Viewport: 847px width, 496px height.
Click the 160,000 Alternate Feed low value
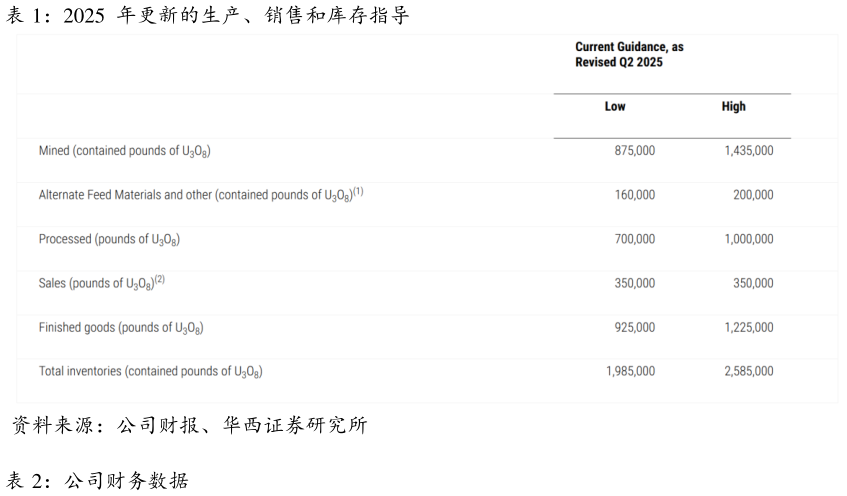635,195
